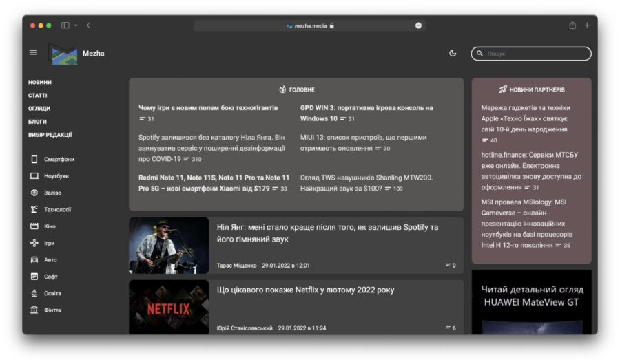Viewport: 620px width, 364px height.
Task: Click HUAWEI MateView GT banner
Action: click(531, 302)
